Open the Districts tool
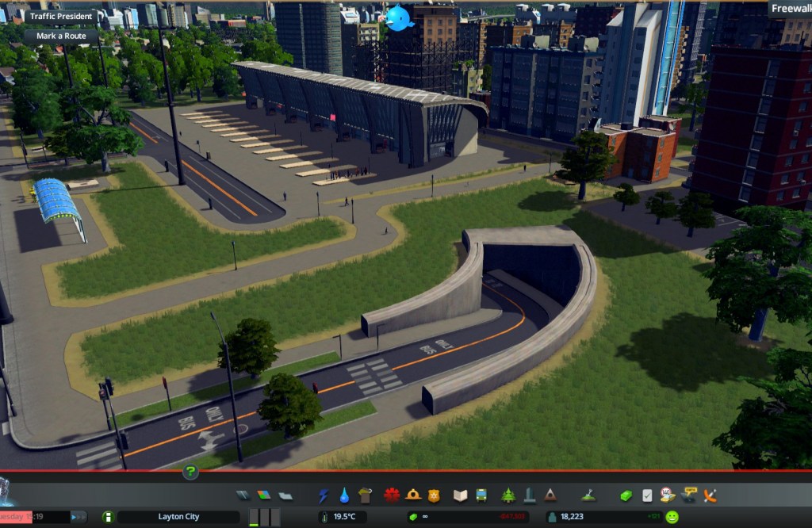This screenshot has height=528, width=812. (x=285, y=495)
